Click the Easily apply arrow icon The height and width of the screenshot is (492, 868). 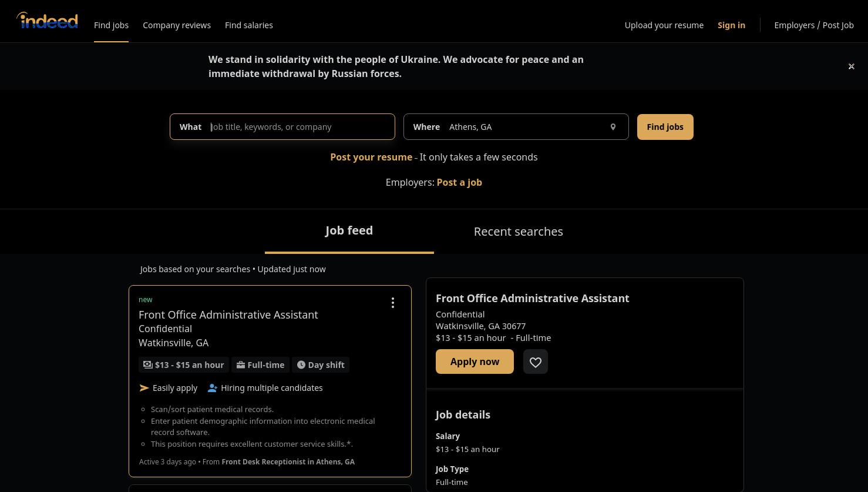pos(144,388)
